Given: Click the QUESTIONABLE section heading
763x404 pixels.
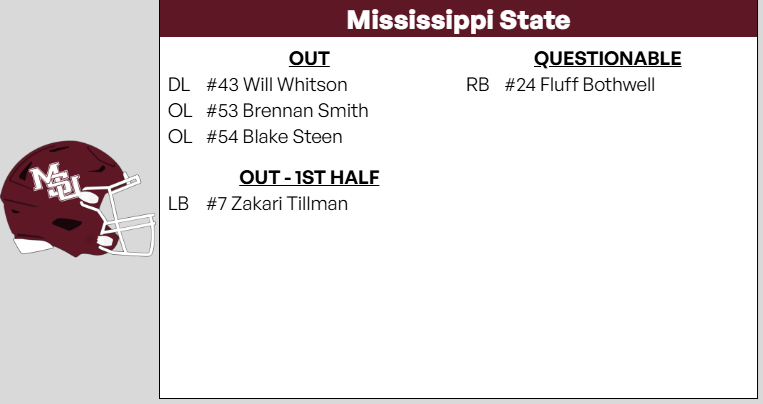Looking at the screenshot, I should pos(607,59).
